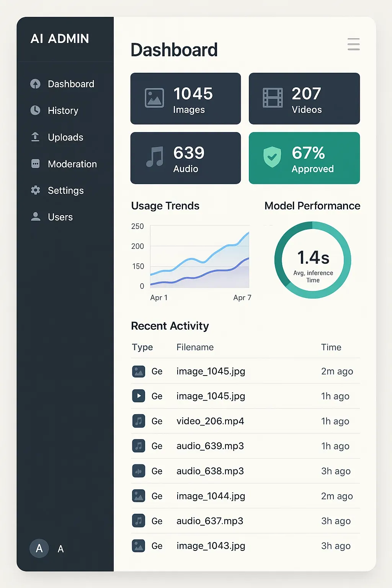Screen dimensions: 392x588
Task: Open audio_638.mp3 activity entry
Action: click(210, 471)
